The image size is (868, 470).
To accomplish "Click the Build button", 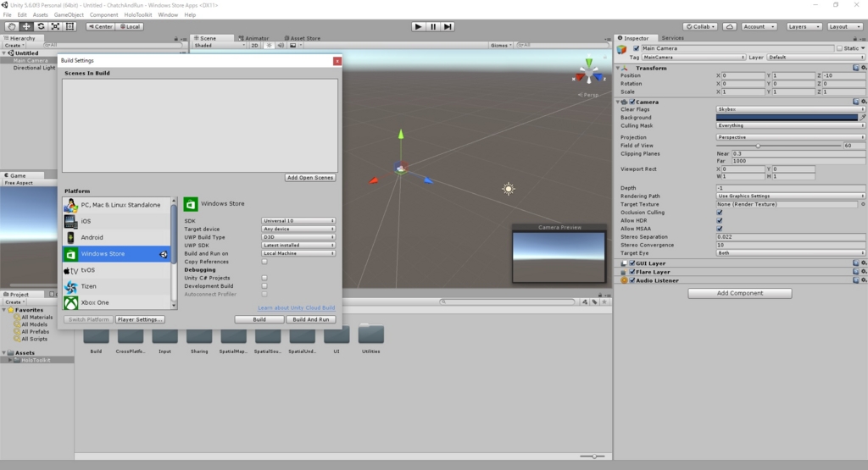I will click(x=259, y=319).
